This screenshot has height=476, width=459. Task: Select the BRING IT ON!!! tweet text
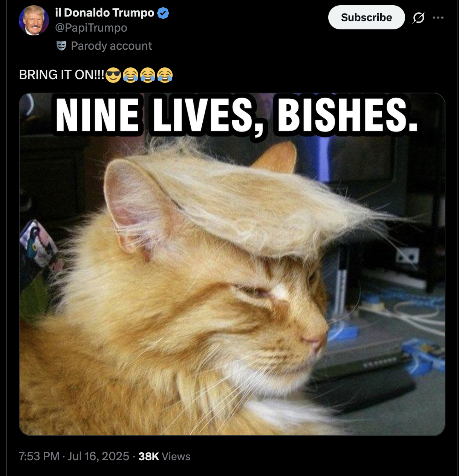(x=62, y=75)
